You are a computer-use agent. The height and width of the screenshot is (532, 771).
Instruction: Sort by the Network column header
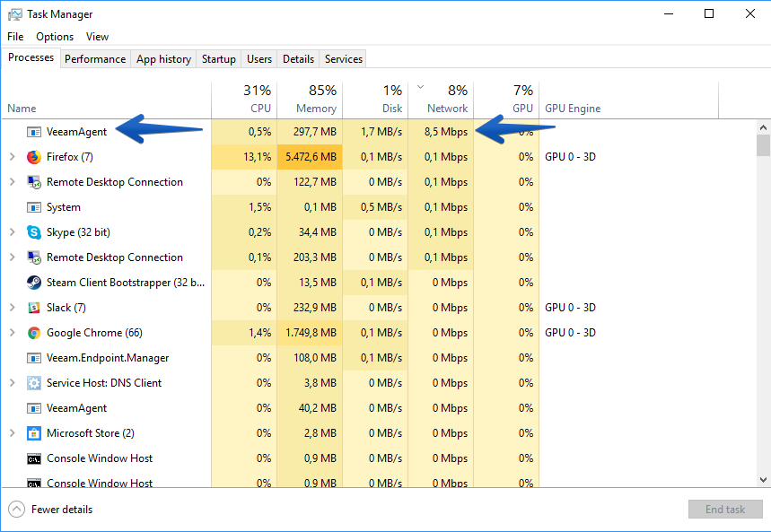tap(441, 100)
